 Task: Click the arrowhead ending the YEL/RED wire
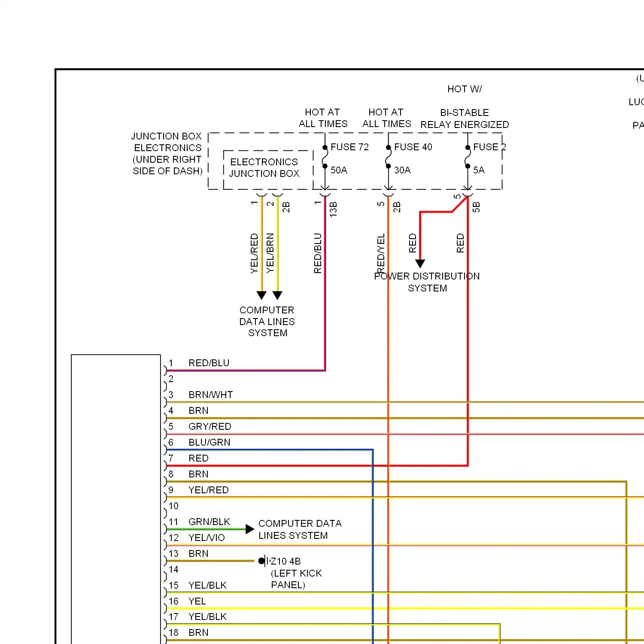tap(261, 295)
